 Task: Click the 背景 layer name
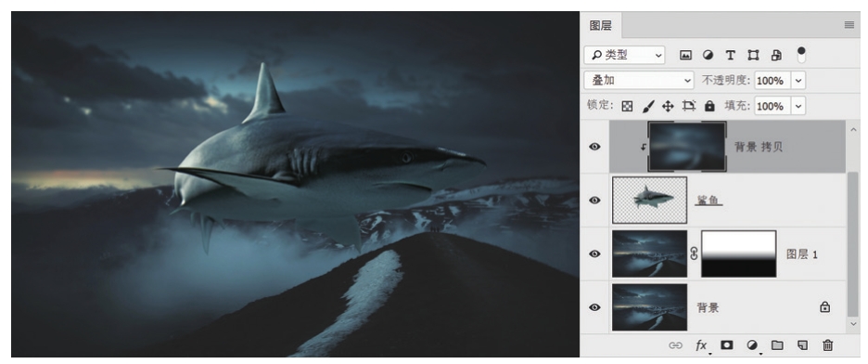(x=708, y=307)
